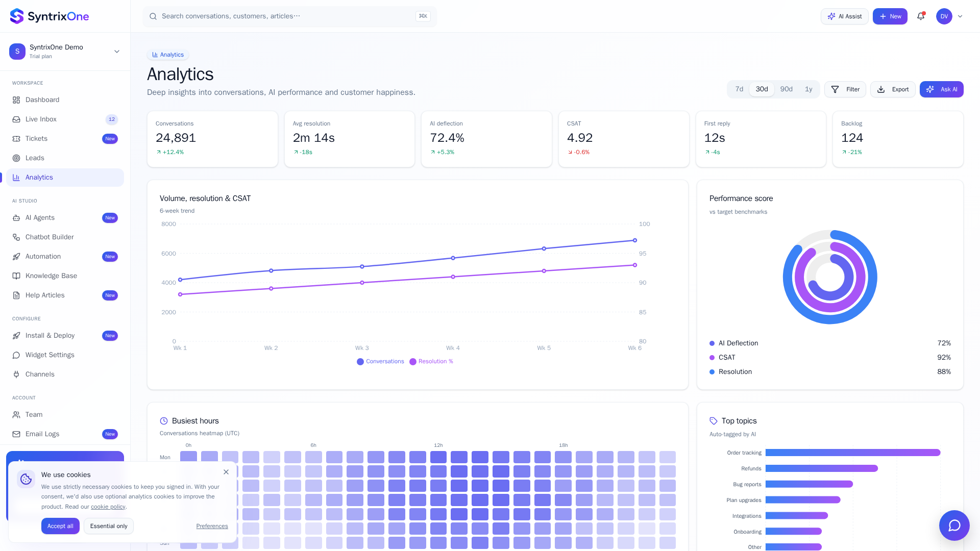Image resolution: width=980 pixels, height=551 pixels.
Task: Click the AI Agents robot icon
Action: coord(16,218)
